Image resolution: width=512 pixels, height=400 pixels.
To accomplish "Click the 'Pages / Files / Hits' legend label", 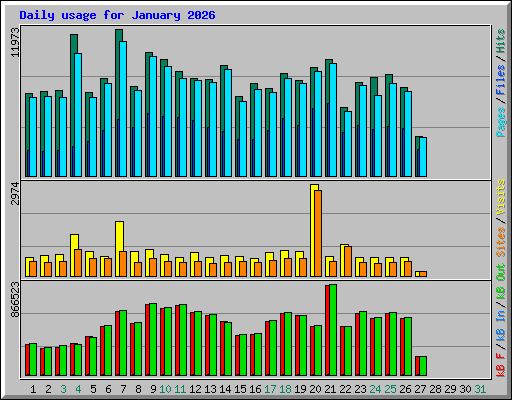I will click(500, 83).
